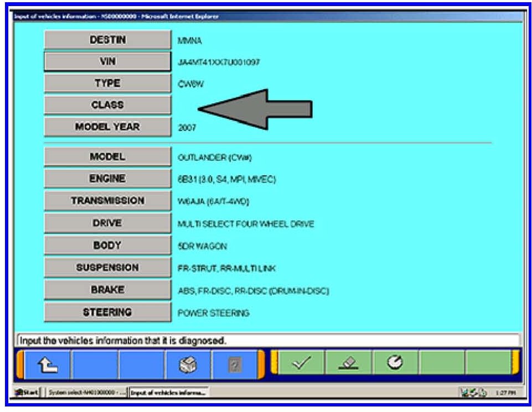Confirm vehicle info with the green checkmark
Screen dimensions: 532x412
301,365
